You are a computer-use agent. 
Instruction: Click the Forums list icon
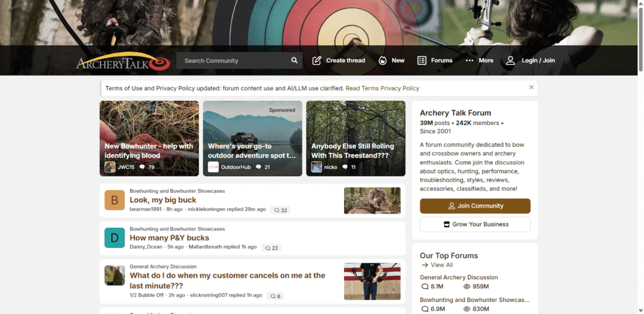[x=422, y=60]
